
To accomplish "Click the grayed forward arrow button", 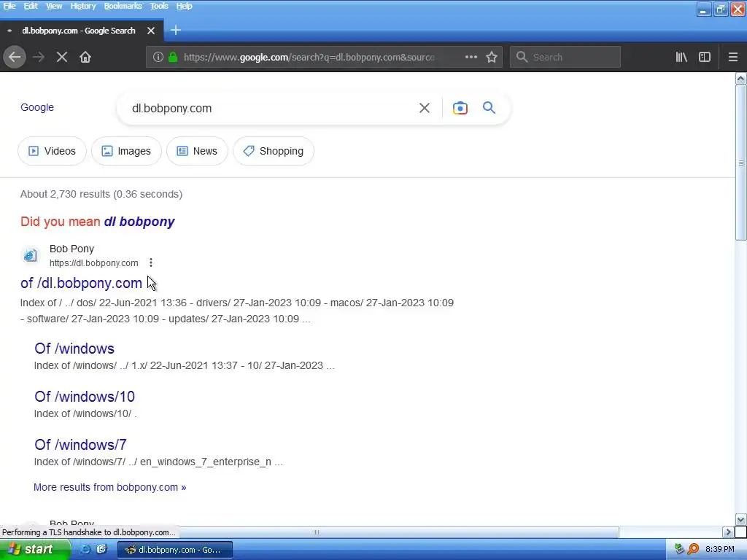I will [39, 57].
